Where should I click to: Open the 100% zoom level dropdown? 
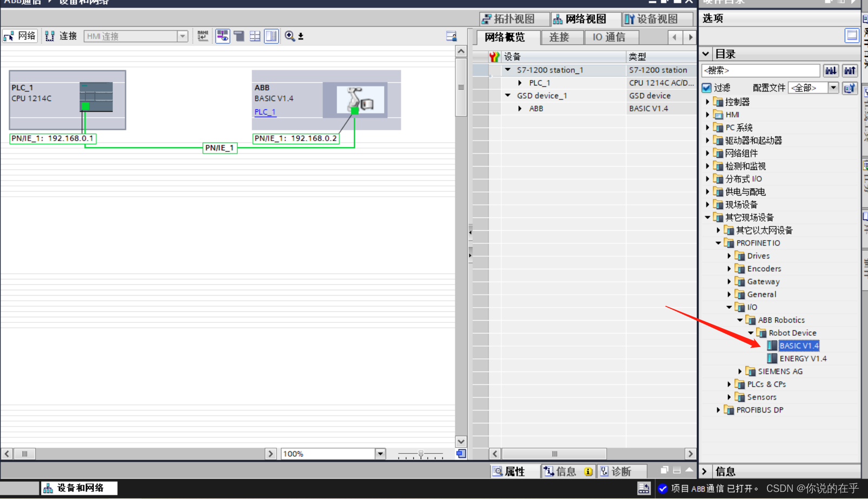pos(380,454)
